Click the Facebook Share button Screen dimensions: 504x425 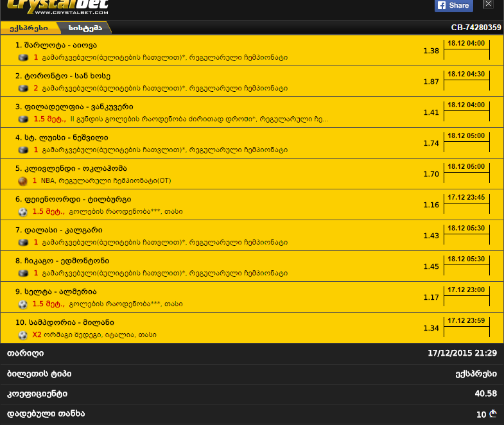click(x=453, y=6)
